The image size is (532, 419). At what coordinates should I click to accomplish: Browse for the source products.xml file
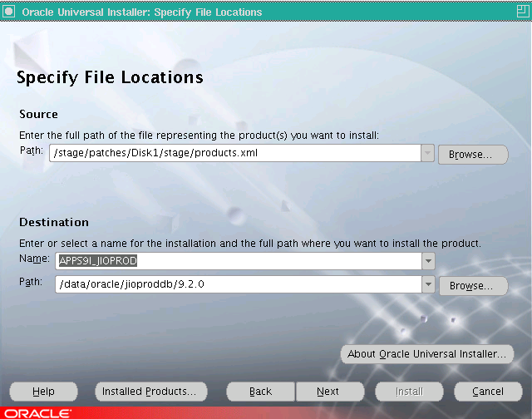click(x=473, y=155)
